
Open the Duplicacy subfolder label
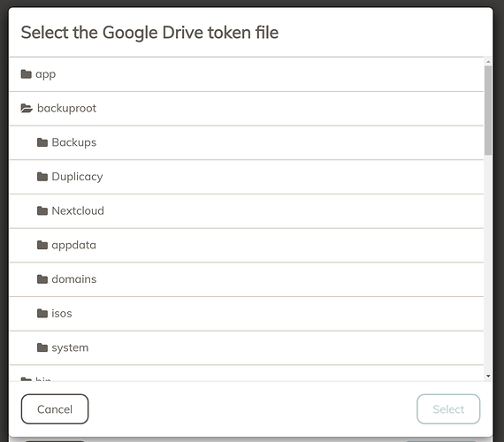[x=77, y=177]
